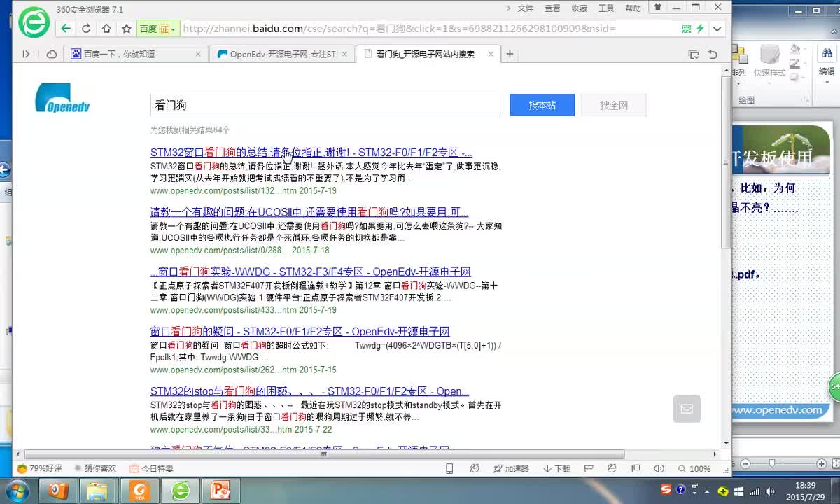Open the 360 browser taskbar button

[x=181, y=491]
